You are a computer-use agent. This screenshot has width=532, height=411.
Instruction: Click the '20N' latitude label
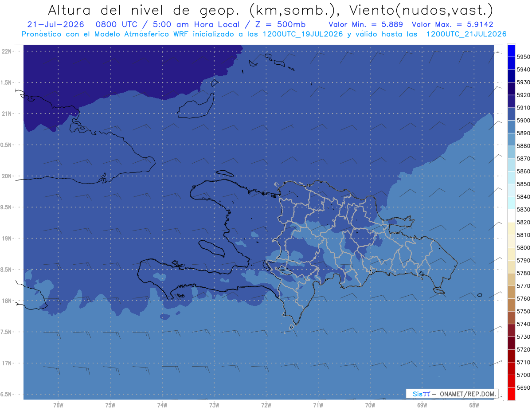coord(7,176)
